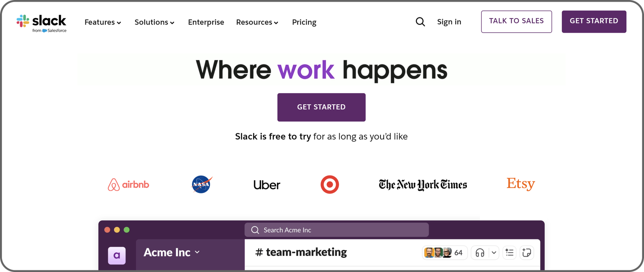Expand the Features dropdown
Image resolution: width=644 pixels, height=272 pixels.
point(102,22)
